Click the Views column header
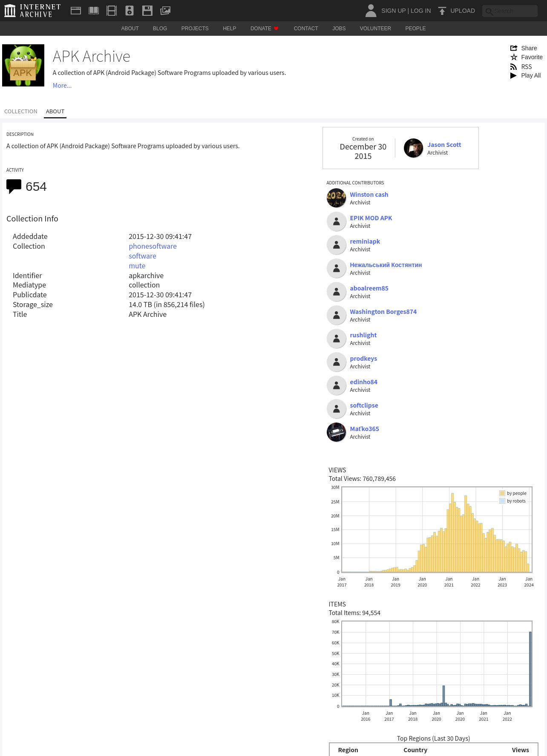The image size is (547, 756). [x=520, y=750]
